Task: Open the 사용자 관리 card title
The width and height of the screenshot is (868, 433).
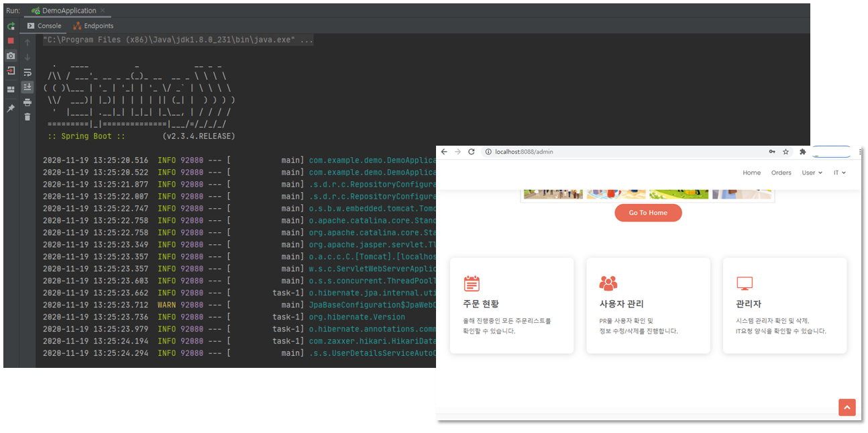Action: [x=622, y=304]
